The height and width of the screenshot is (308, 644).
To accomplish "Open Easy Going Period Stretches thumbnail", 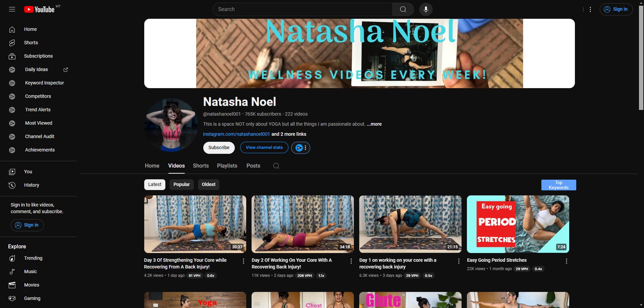I will [518, 224].
